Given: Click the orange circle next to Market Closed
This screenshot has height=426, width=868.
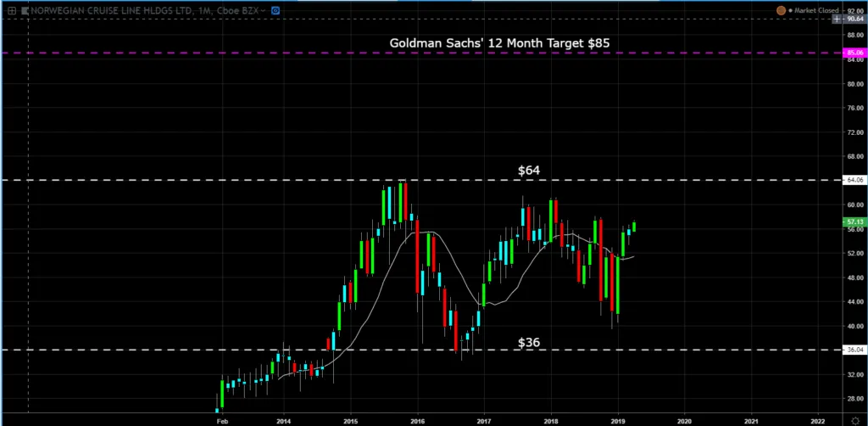Looking at the screenshot, I should [781, 10].
